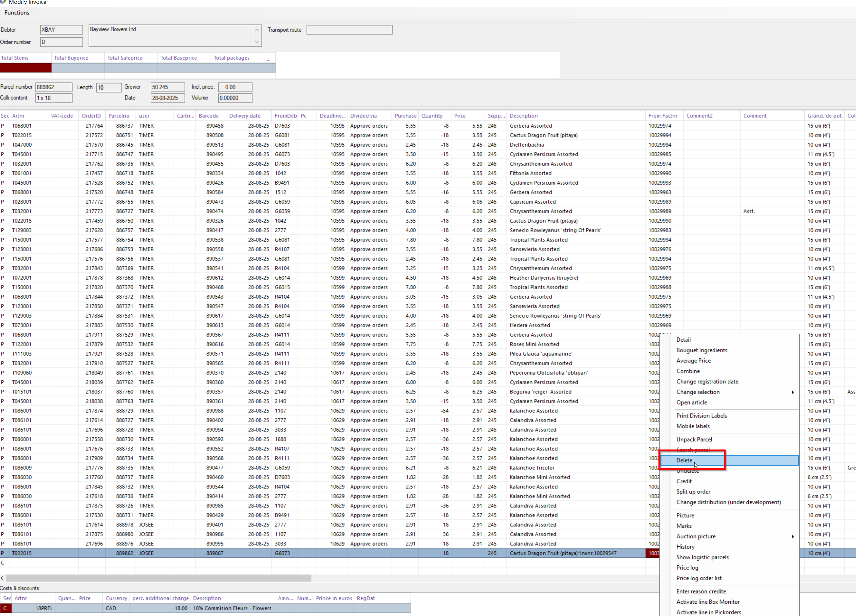
Task: Click the left arrow of horizontal scrollbar
Action: (2, 578)
